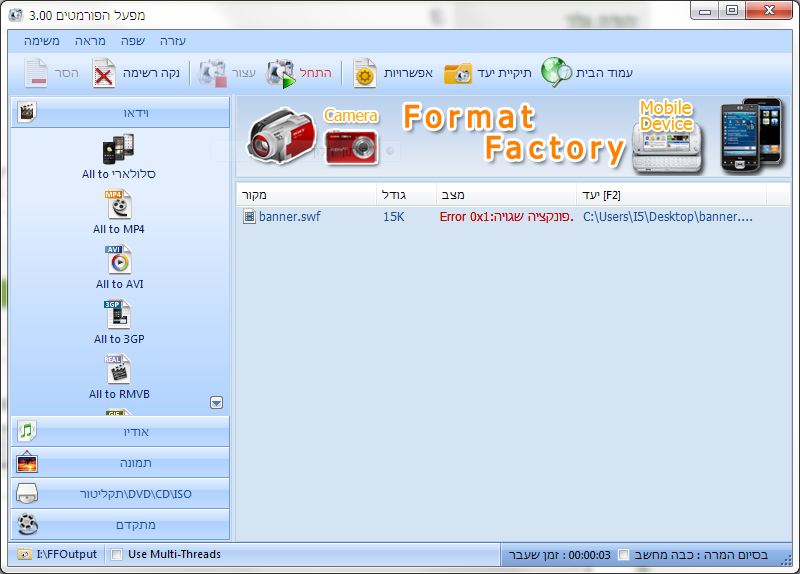Enable the Use Multi-Threads checkbox
Image resolution: width=800 pixels, height=574 pixels.
117,554
